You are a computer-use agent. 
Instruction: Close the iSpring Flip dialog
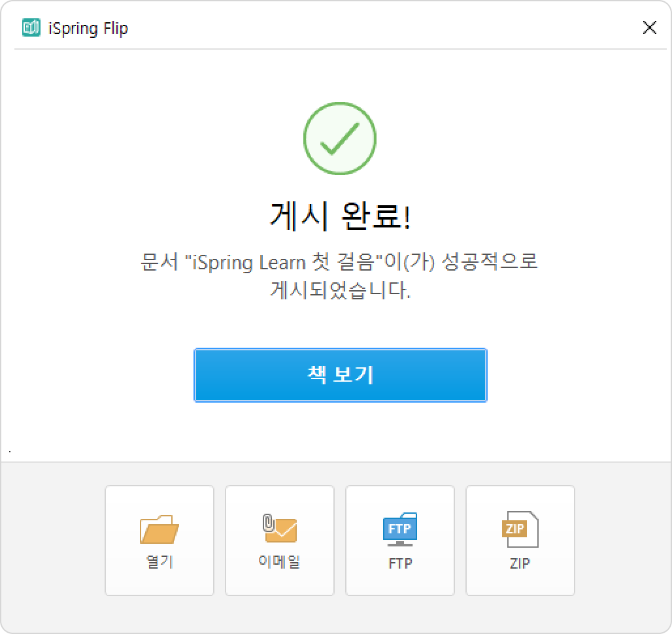click(x=650, y=27)
